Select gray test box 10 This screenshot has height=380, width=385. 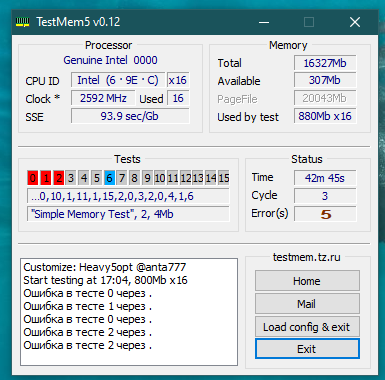160,178
